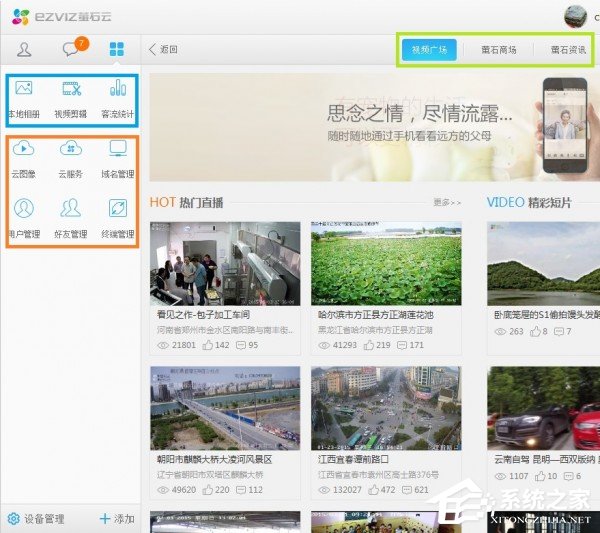Open the 域名管理 domain management icon
Viewport: 600px width, 533px height.
pyautogui.click(x=117, y=159)
